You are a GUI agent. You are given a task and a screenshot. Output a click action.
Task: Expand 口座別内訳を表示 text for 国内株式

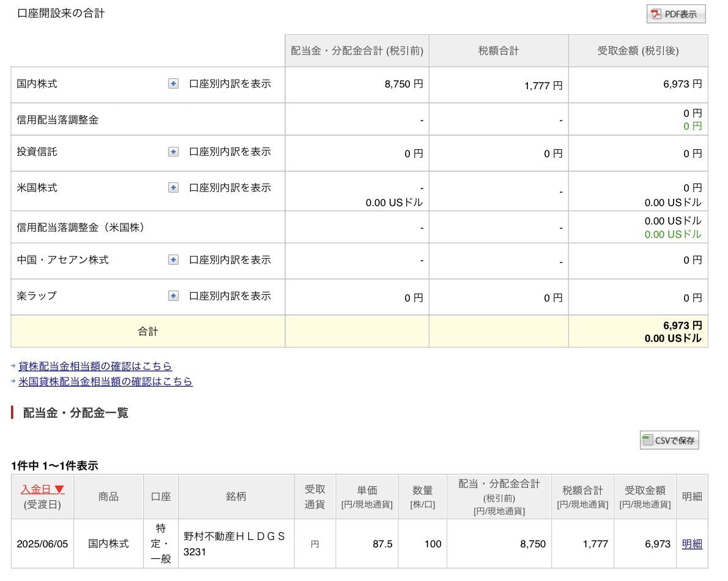[x=229, y=84]
